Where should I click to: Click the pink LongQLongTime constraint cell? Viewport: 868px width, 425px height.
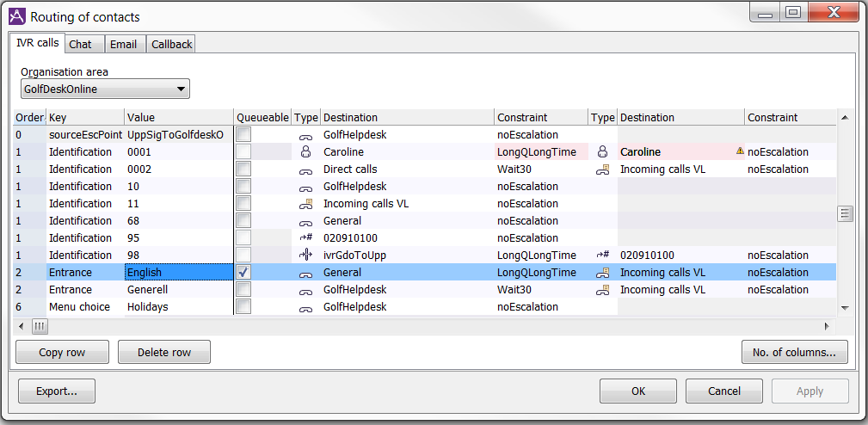pyautogui.click(x=541, y=151)
